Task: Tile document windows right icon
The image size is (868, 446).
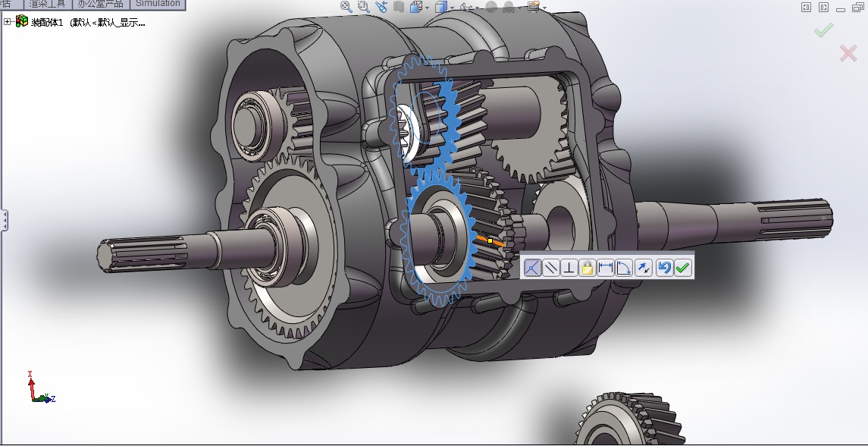Action: click(824, 7)
